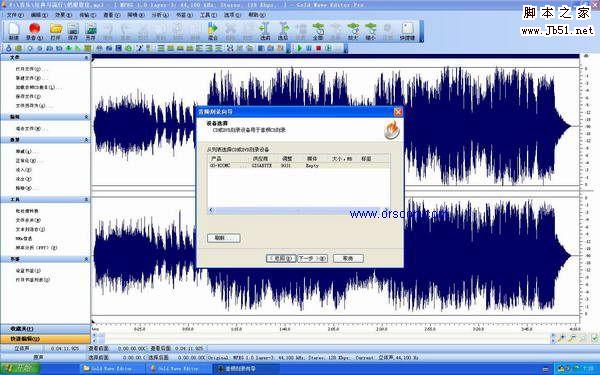Screen dimensions: 600x375
Task: Open the 编辑 (Edit) menu
Action: 39,15
